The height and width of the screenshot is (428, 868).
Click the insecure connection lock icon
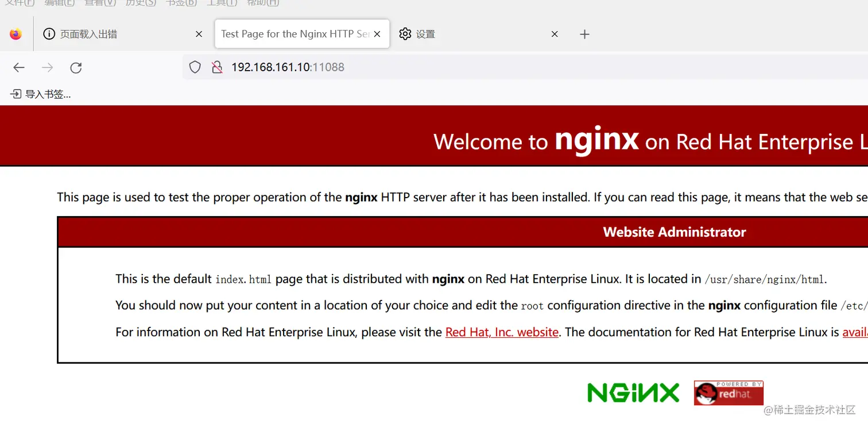pyautogui.click(x=216, y=67)
